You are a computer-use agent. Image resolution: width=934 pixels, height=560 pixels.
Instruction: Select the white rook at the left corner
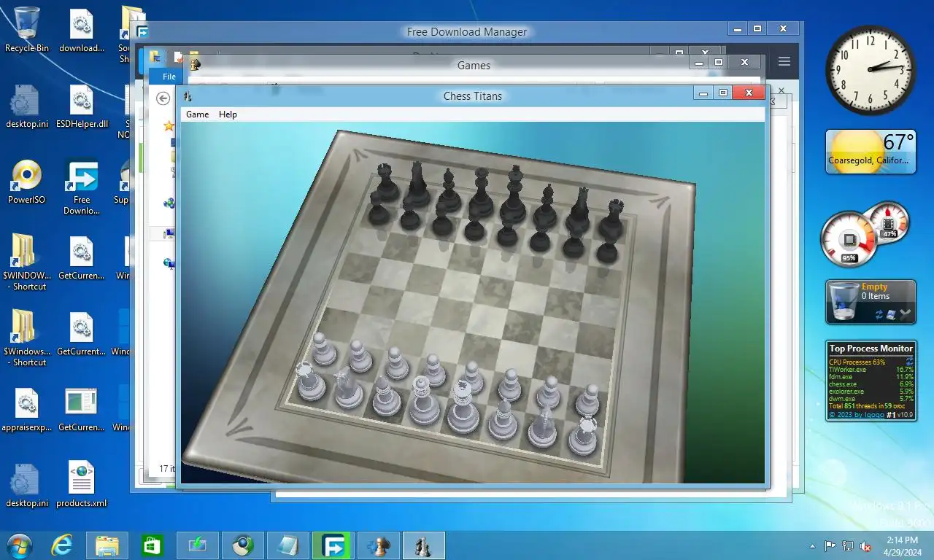[309, 379]
